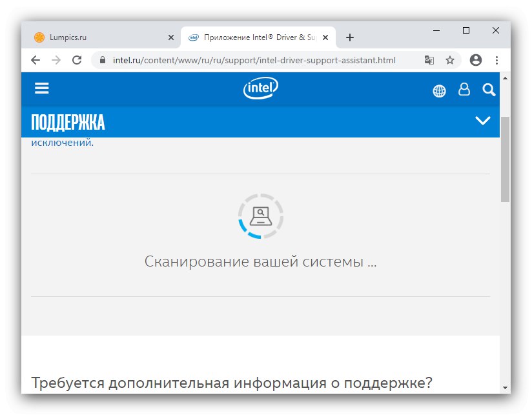Viewport: 532px width, 415px height.
Task: Open a new browser tab
Action: pyautogui.click(x=350, y=37)
